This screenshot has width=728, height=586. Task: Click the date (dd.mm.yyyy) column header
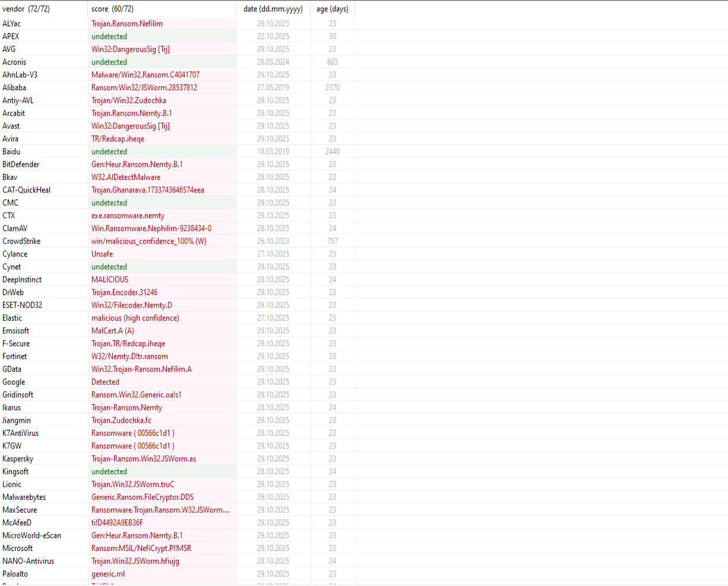point(273,9)
